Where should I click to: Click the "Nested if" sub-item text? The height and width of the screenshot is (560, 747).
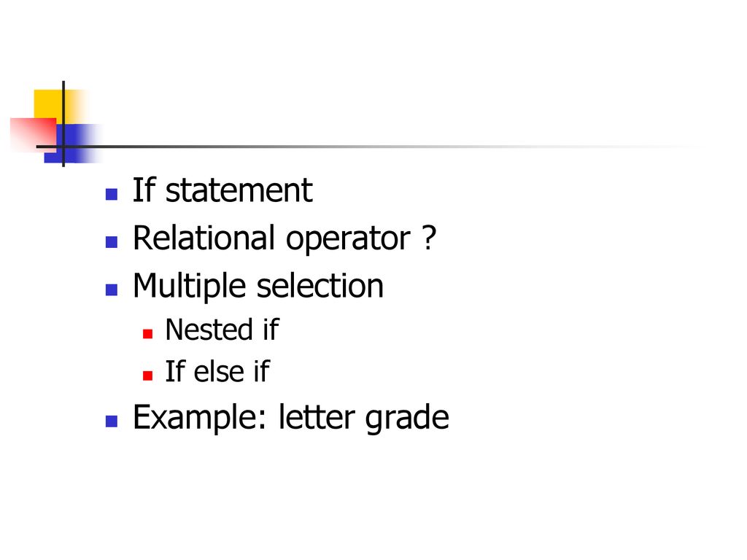point(222,330)
